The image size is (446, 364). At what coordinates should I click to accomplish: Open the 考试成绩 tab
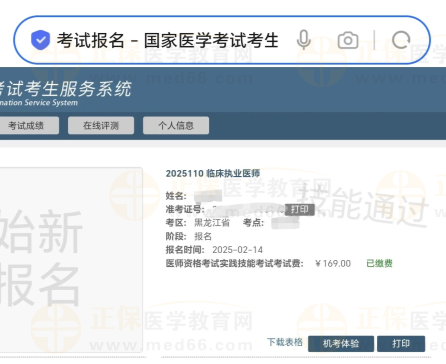click(26, 125)
